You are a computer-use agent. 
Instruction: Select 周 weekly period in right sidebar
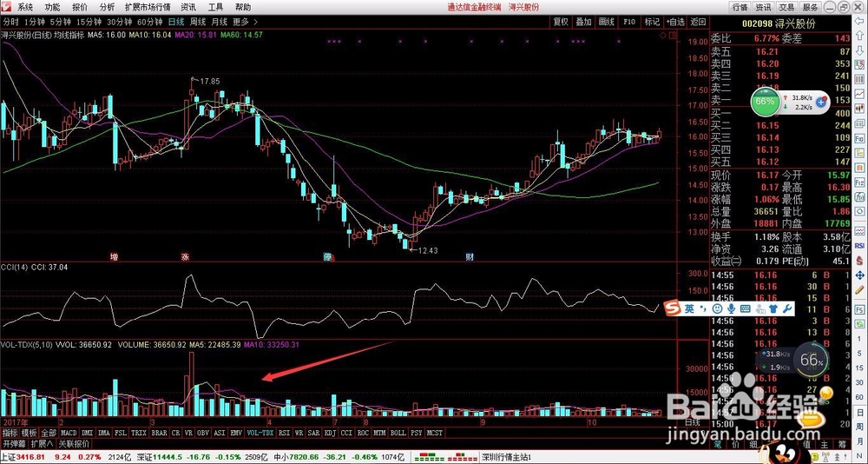[859, 427]
